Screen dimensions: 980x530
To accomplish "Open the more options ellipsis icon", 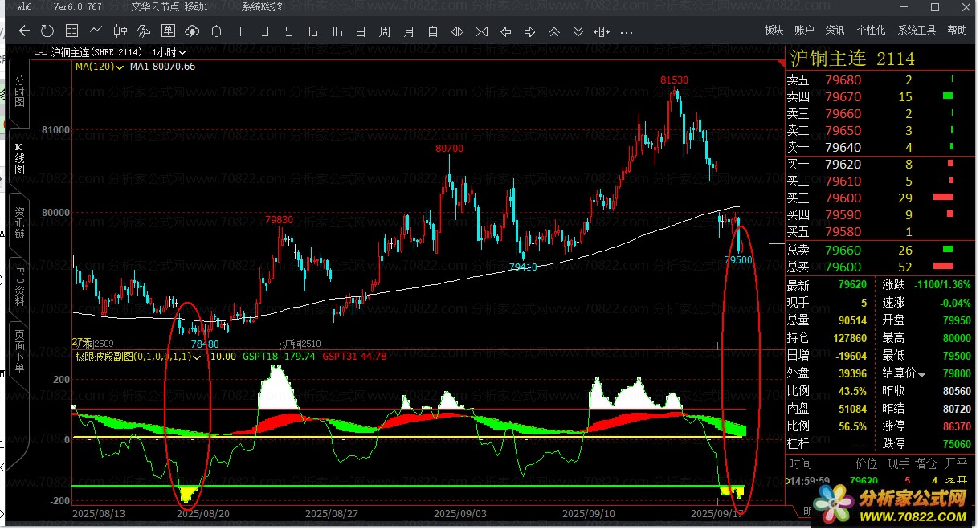I will (x=627, y=31).
